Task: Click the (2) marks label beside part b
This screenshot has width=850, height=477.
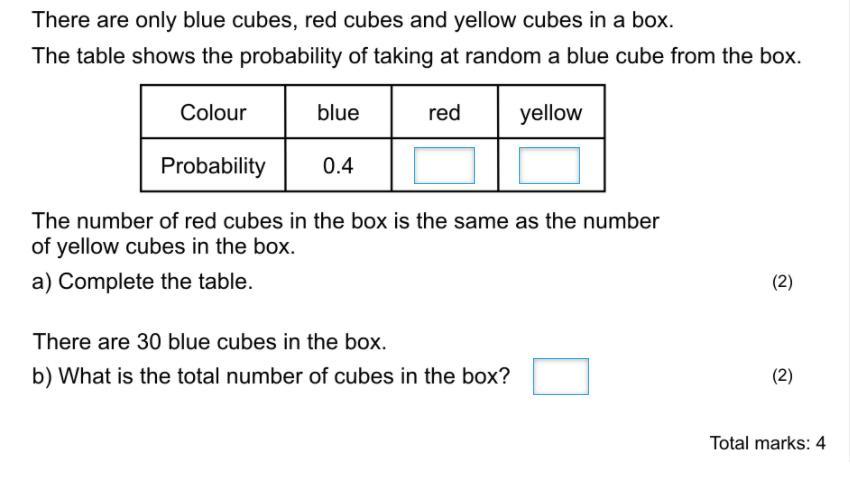Action: click(x=782, y=375)
